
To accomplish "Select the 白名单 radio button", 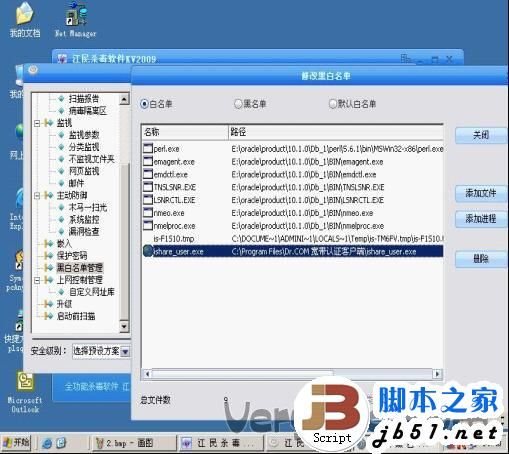I will click(144, 104).
